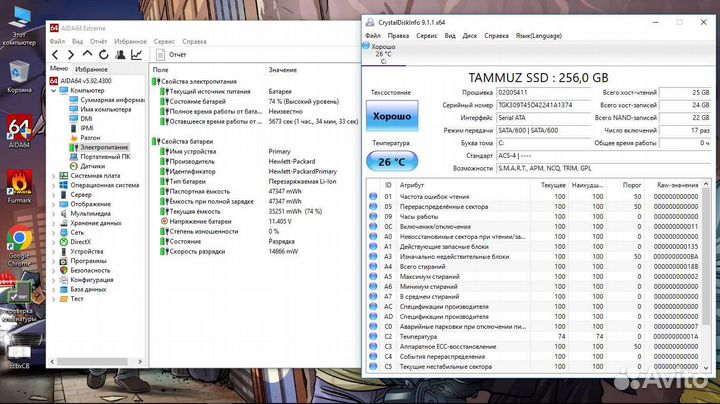Collapse the Компьютер tree node
Screen dimensions: 720x404
54,90
